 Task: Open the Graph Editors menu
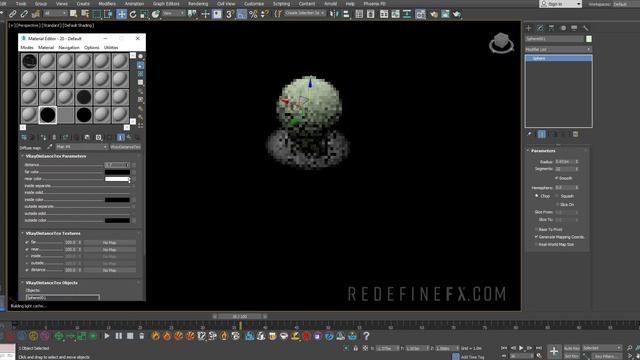pyautogui.click(x=166, y=4)
